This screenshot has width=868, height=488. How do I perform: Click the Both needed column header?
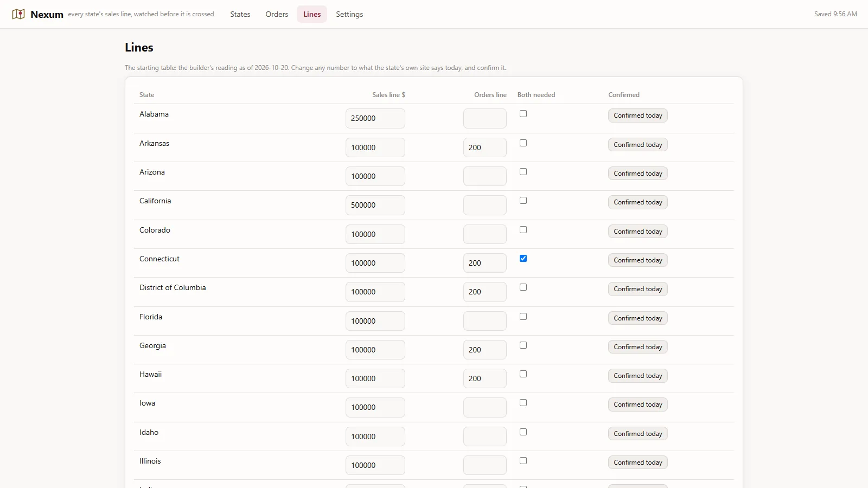[536, 95]
